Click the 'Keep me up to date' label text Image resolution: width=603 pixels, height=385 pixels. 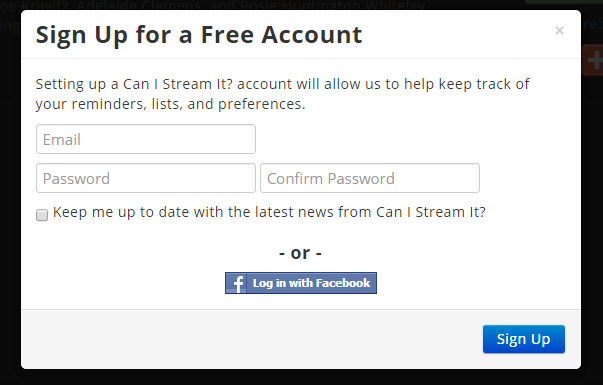pyautogui.click(x=269, y=212)
